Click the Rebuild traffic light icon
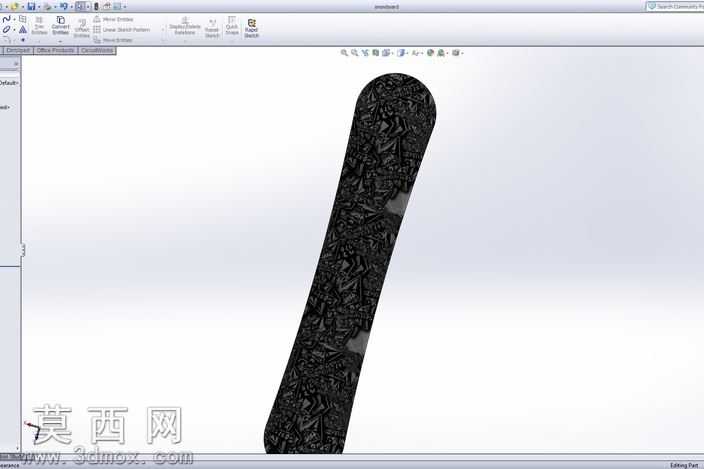 coord(96,6)
